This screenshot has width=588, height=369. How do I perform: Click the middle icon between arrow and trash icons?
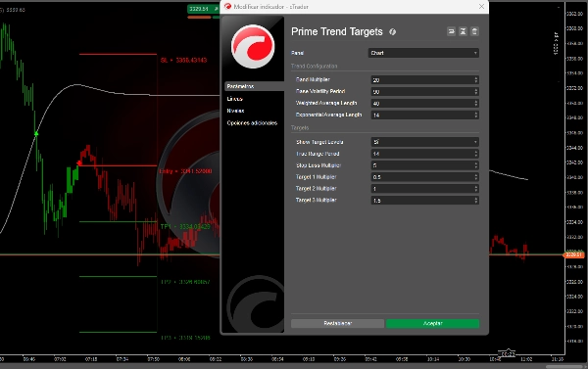point(463,31)
